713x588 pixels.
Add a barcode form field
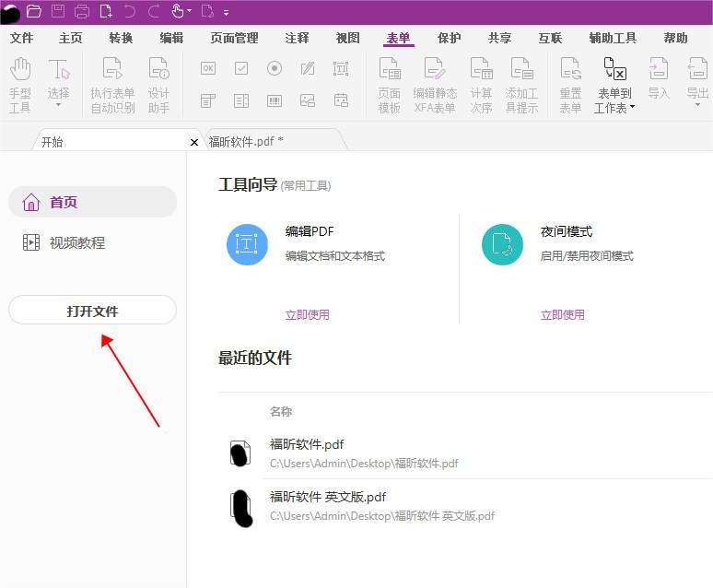275,100
